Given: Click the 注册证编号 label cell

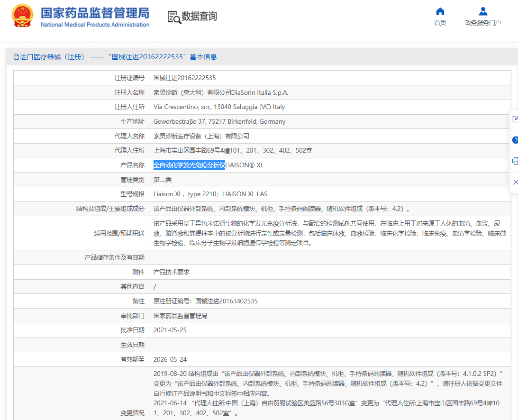Looking at the screenshot, I should 81,78.
